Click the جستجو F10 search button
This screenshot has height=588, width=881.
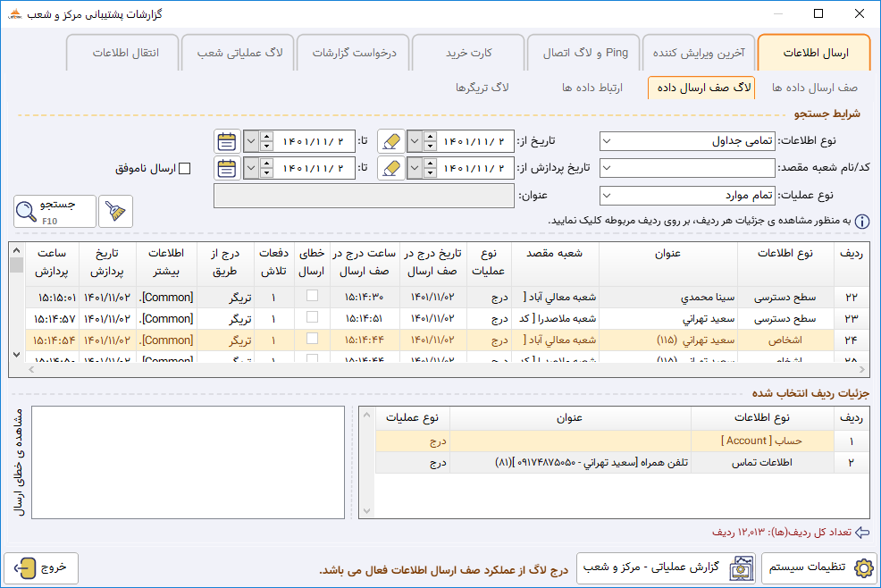55,212
